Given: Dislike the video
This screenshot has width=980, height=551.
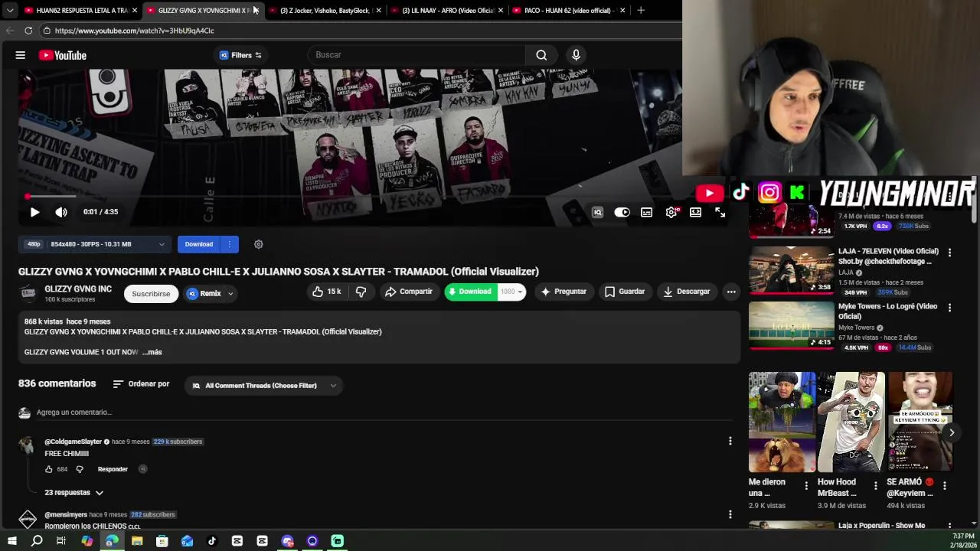Looking at the screenshot, I should tap(361, 292).
